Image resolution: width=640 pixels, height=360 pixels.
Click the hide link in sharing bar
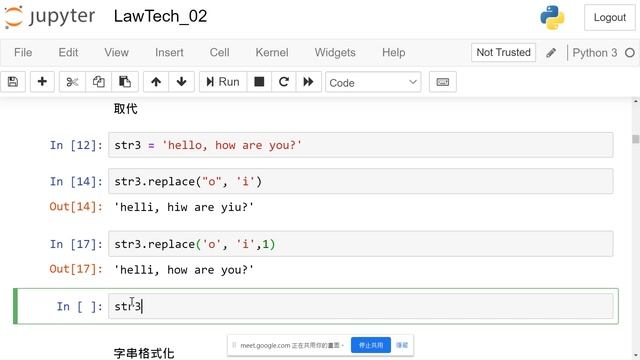pyautogui.click(x=402, y=345)
